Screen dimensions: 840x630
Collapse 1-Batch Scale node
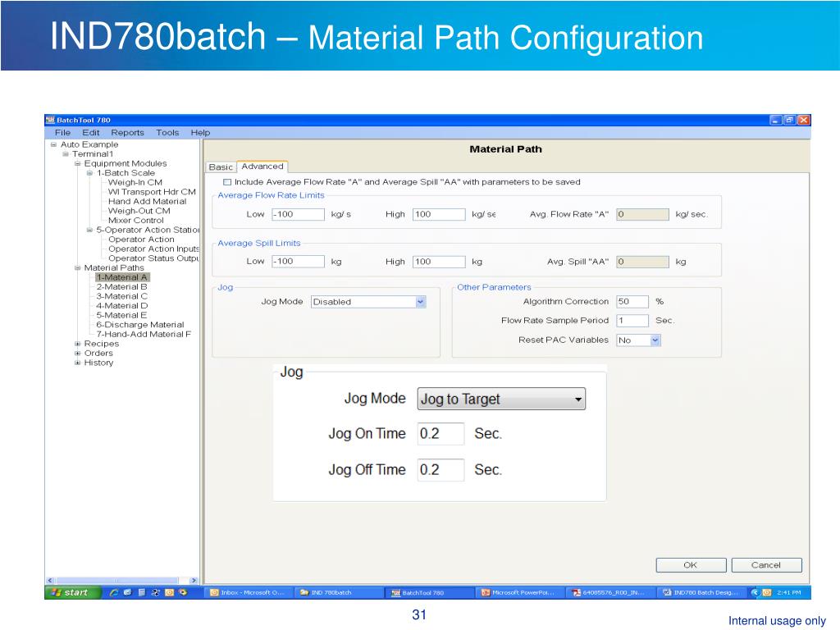tap(89, 173)
